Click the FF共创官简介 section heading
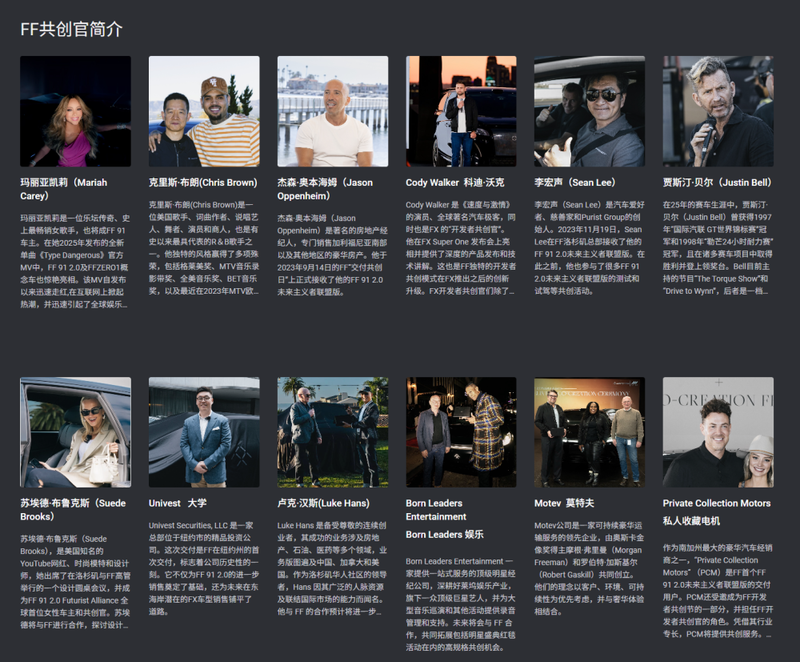Image resolution: width=800 pixels, height=662 pixels. tap(71, 29)
